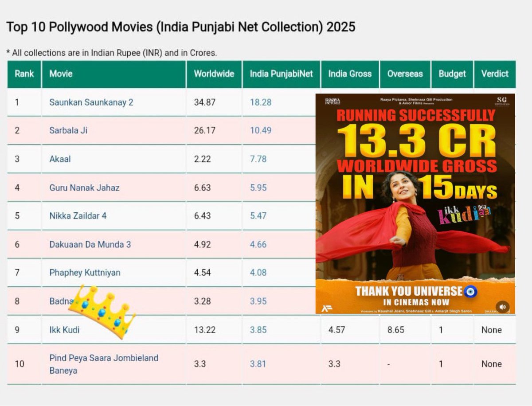
Task: Click the Ikk Kudi poster image
Action: tap(415, 204)
